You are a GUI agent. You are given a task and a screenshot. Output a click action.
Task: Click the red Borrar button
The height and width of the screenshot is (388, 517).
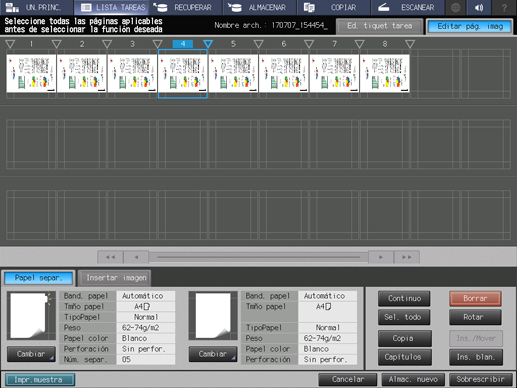pyautogui.click(x=475, y=298)
